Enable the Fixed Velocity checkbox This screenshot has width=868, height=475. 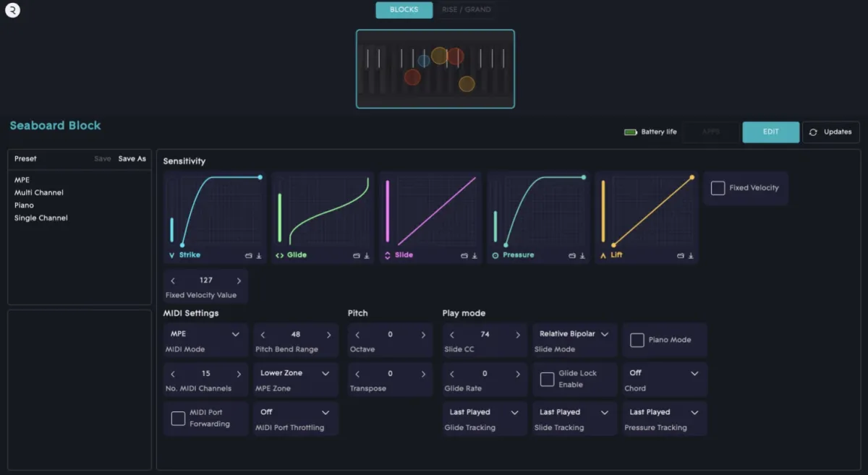718,188
